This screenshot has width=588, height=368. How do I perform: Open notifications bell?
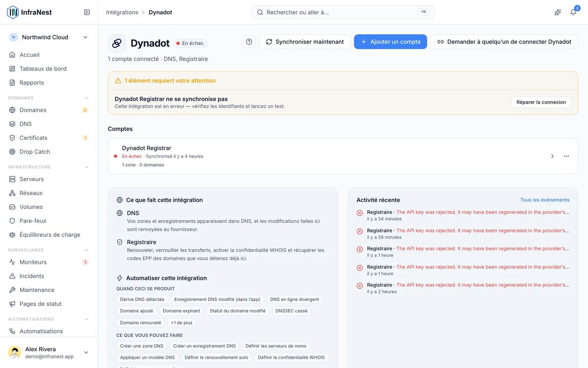pos(573,12)
